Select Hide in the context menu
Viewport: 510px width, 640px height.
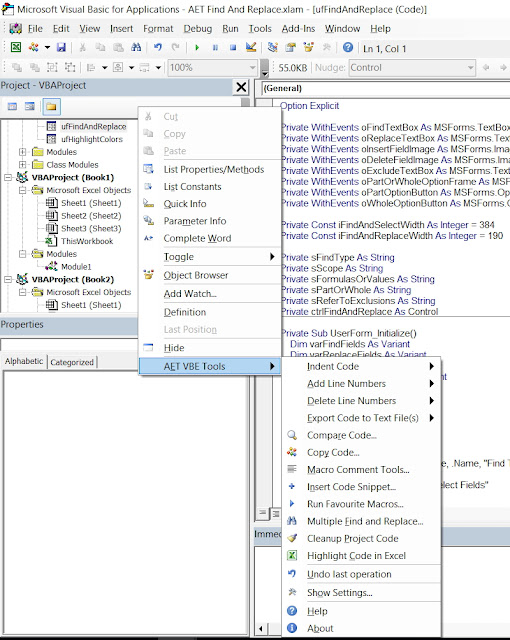[210, 348]
